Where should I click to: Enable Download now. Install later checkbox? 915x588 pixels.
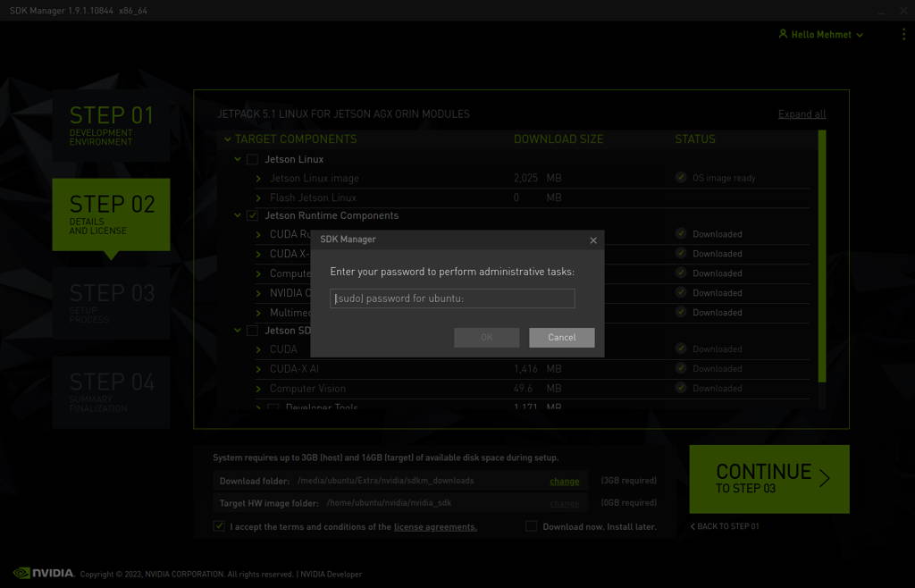tap(531, 525)
